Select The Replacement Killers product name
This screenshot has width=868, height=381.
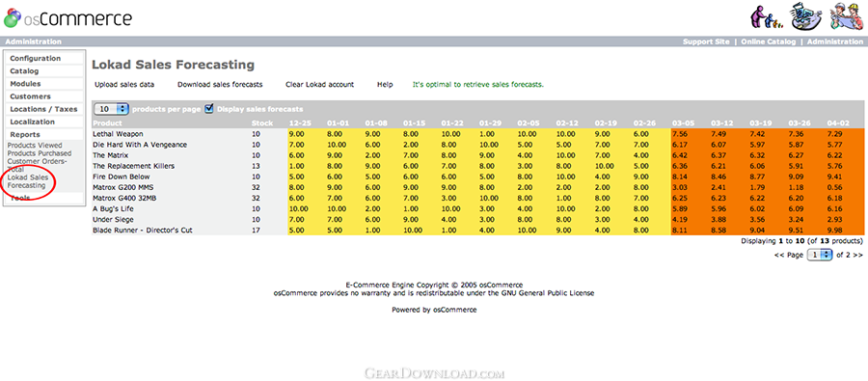tap(133, 166)
